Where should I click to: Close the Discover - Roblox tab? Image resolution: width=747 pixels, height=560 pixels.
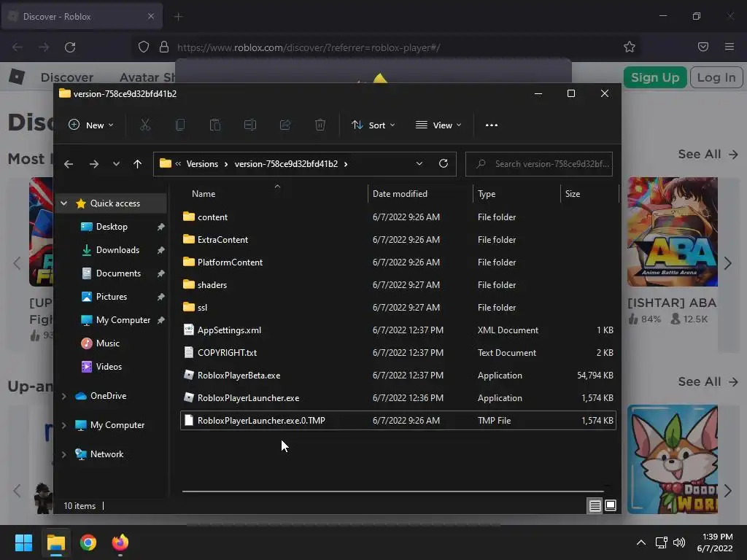point(150,16)
